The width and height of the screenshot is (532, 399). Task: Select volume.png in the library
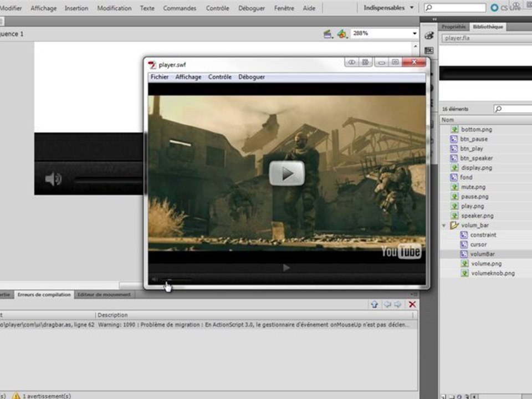pyautogui.click(x=486, y=264)
